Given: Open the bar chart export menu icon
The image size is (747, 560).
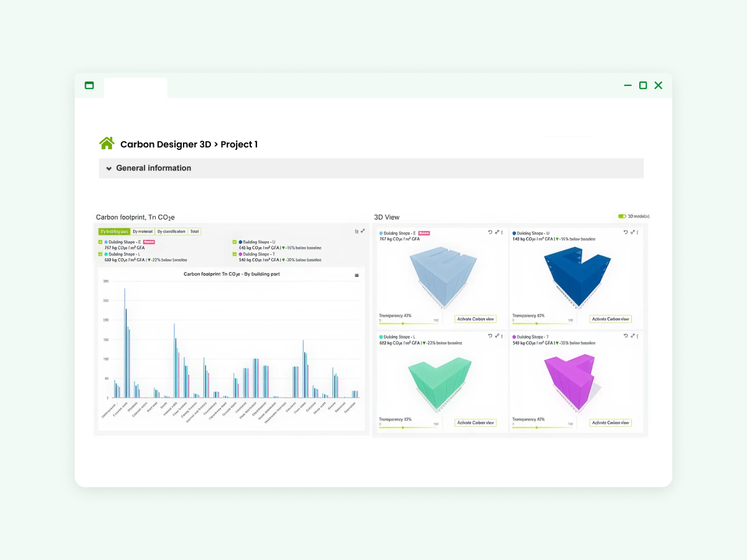Looking at the screenshot, I should tap(357, 274).
